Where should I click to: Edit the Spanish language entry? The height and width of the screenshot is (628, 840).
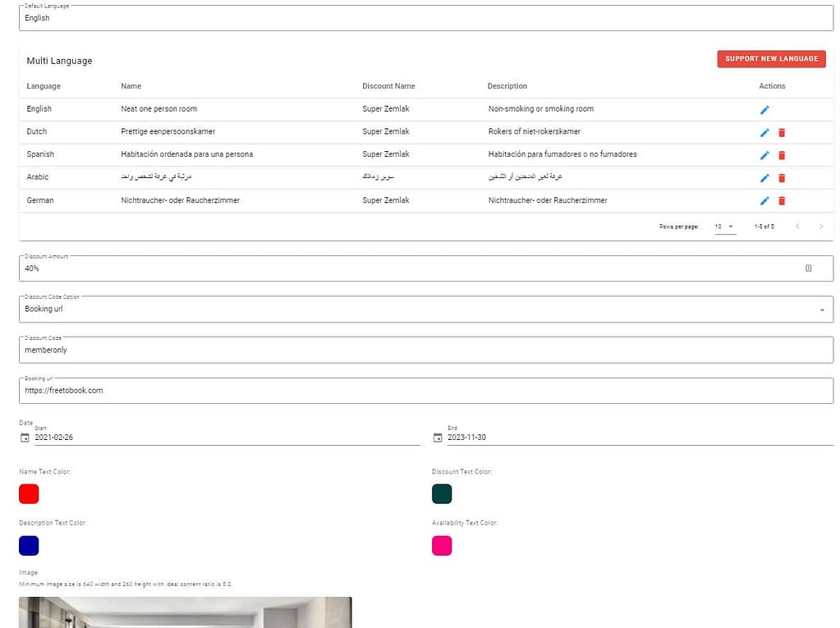(764, 155)
